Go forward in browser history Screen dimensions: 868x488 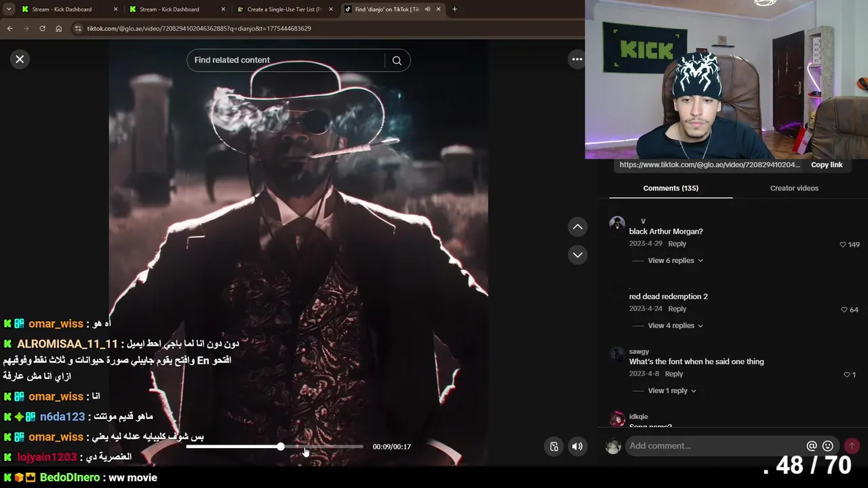(26, 28)
